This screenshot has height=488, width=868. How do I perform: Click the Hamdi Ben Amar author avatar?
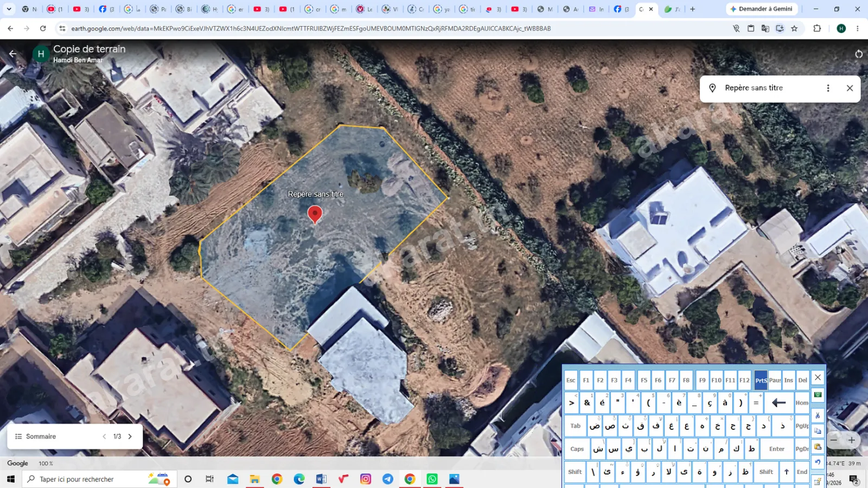pos(41,54)
